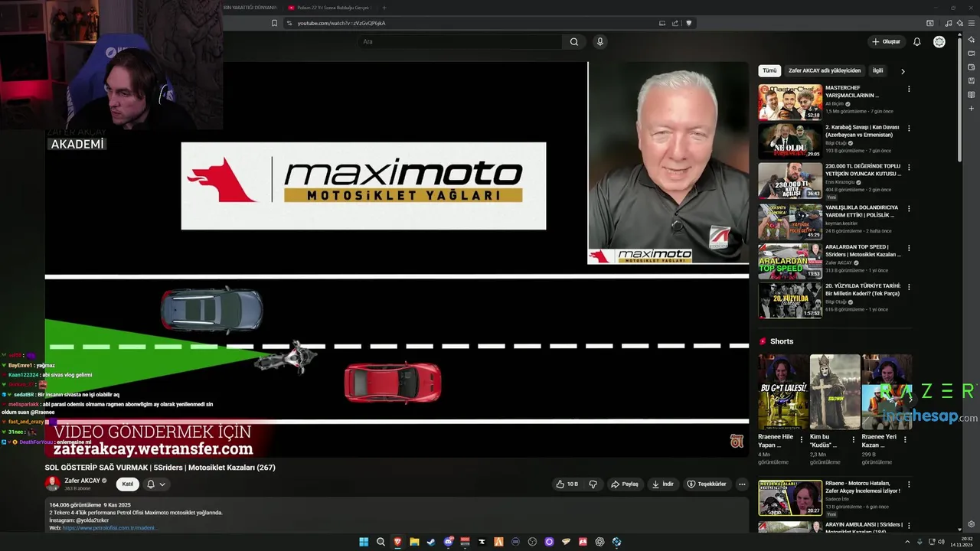Open Steam from taskbar

point(431,542)
